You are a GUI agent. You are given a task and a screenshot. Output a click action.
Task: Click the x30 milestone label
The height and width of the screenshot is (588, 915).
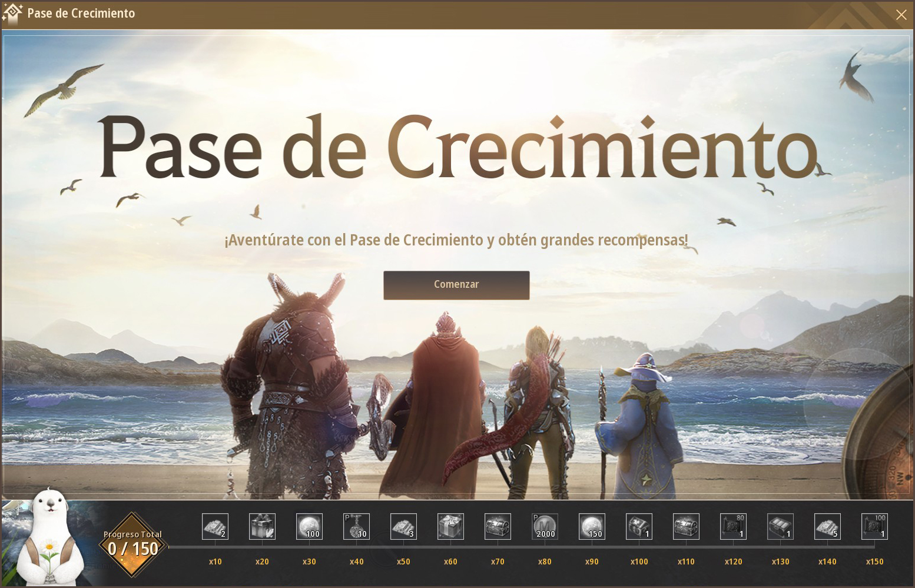tap(309, 562)
